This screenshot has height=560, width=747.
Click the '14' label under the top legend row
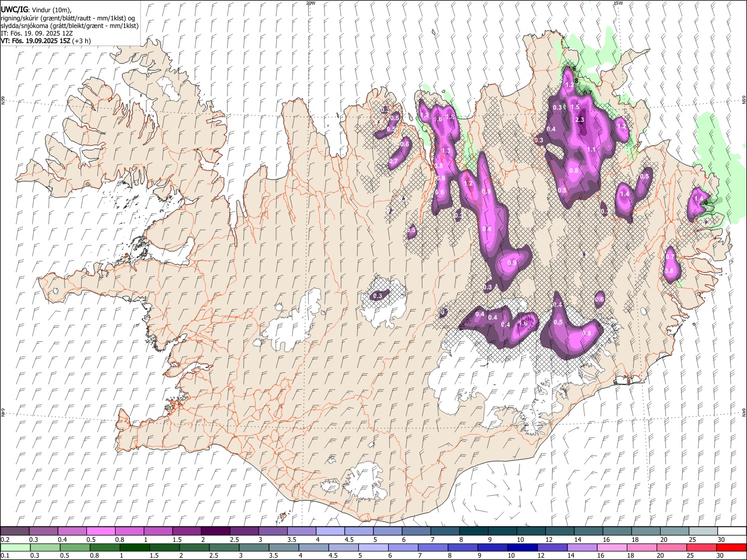click(577, 540)
